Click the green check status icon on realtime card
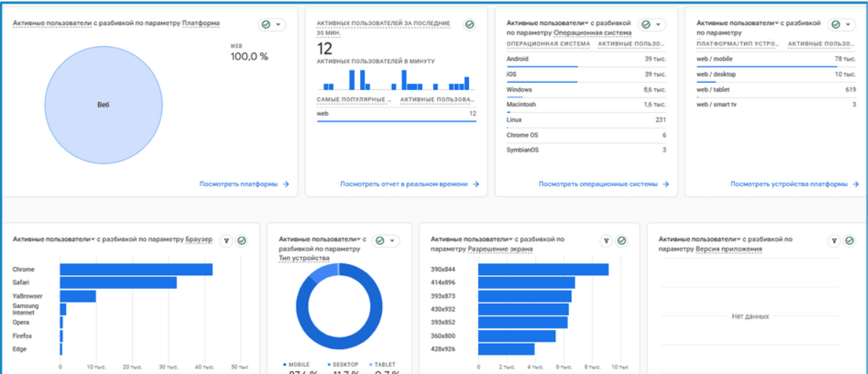This screenshot has width=868, height=374. coord(469,25)
